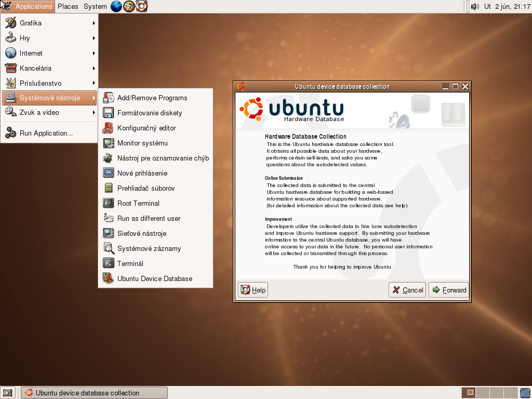The width and height of the screenshot is (532, 399).
Task: Open the Applications menu
Action: [x=28, y=6]
